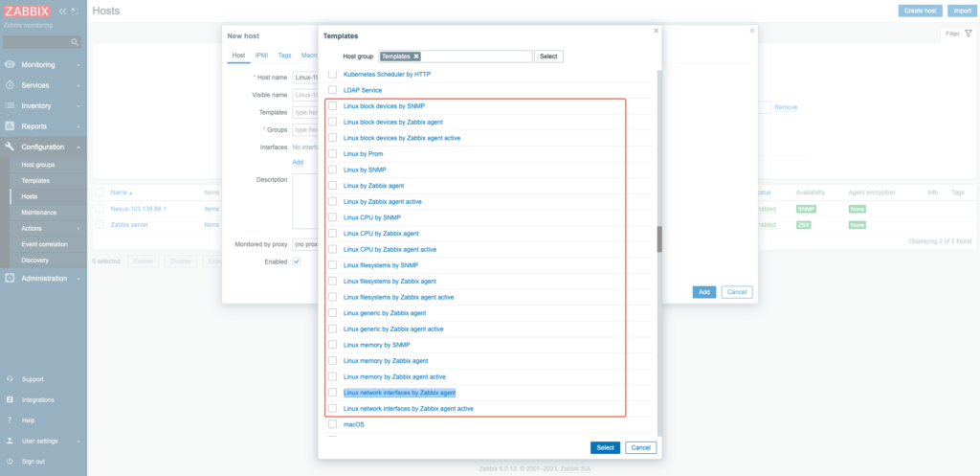This screenshot has width=980, height=476.
Task: Expand the Inventory menu
Action: click(78, 106)
